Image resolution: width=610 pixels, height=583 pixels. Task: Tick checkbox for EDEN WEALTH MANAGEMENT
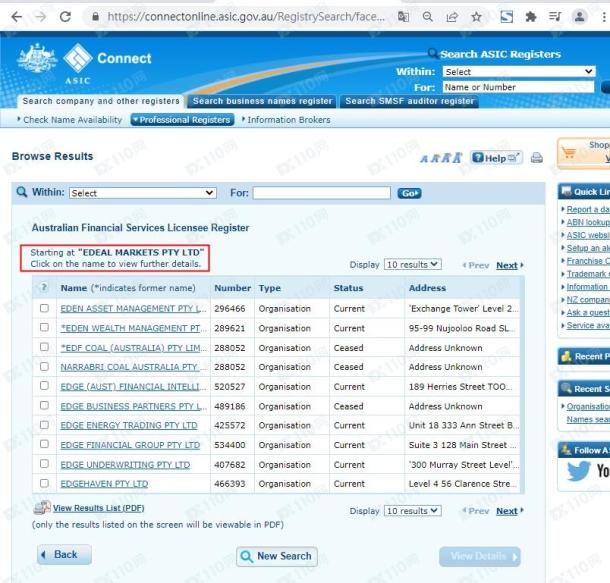pos(44,327)
